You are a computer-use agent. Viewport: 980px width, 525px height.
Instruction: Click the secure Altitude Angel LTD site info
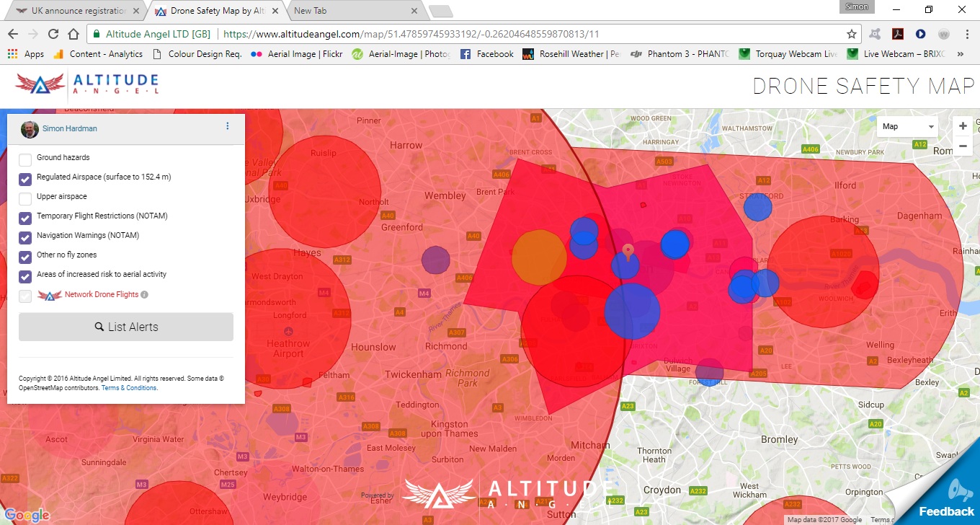(x=152, y=34)
